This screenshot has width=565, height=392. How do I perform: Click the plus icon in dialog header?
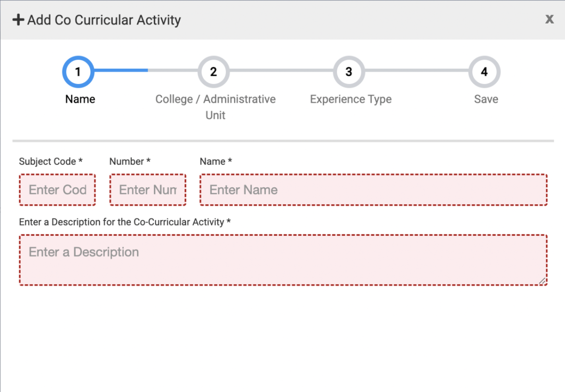[x=18, y=20]
